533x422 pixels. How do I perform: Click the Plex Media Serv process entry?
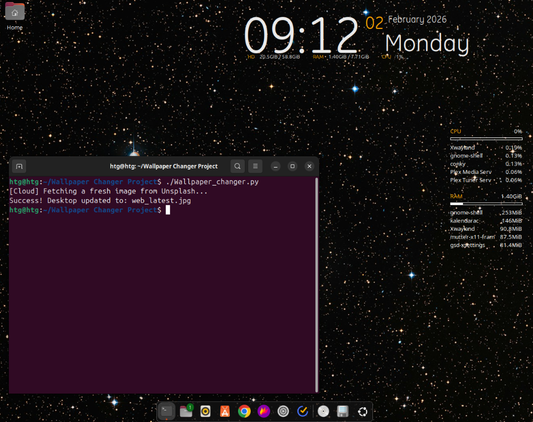486,172
